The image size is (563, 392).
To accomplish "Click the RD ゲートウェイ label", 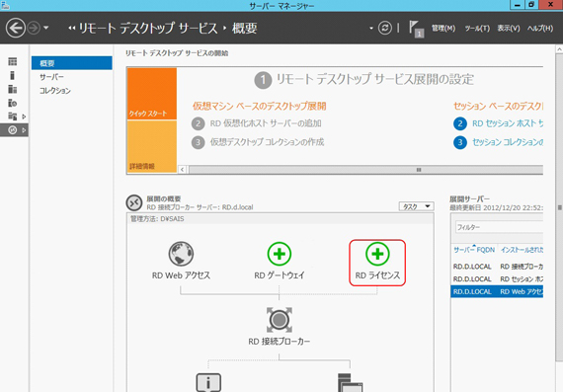I will pos(280,275).
